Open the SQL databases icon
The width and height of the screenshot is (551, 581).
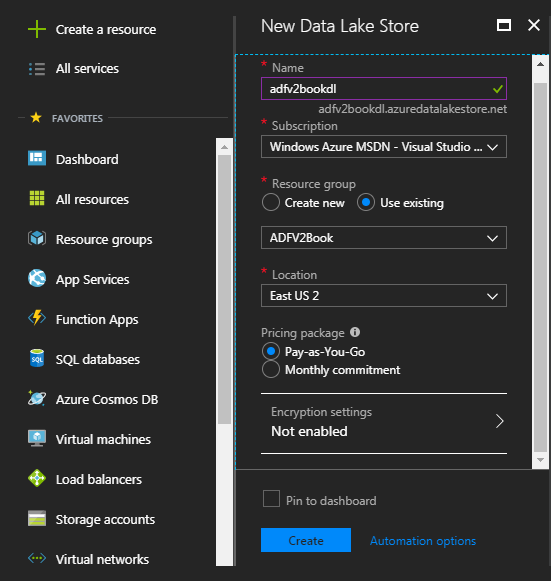tap(37, 358)
